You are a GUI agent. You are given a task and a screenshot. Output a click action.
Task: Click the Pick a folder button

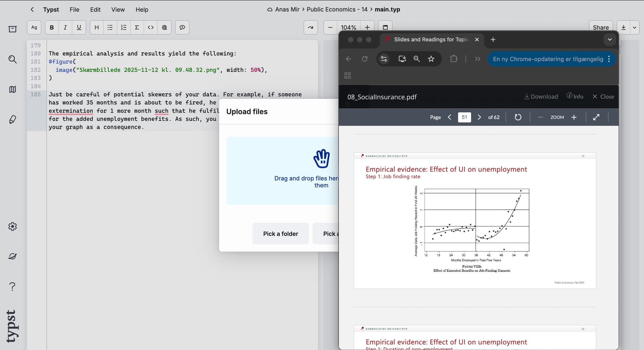(x=280, y=234)
